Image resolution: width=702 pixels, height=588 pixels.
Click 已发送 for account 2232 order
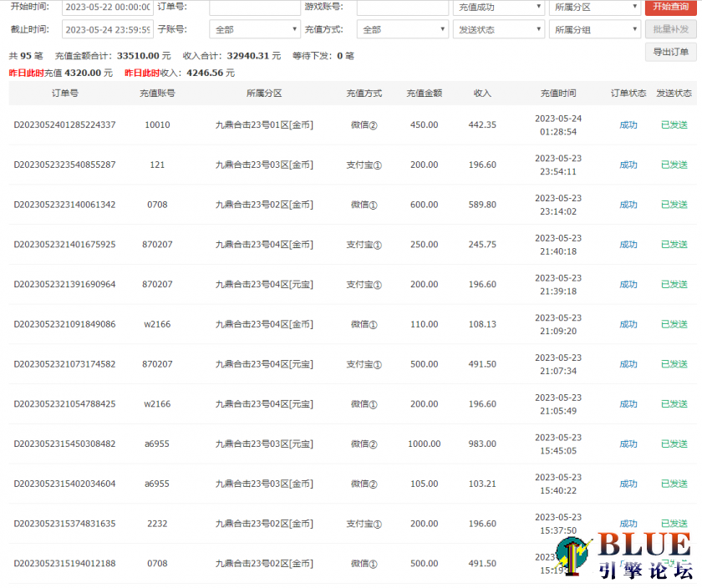point(674,524)
